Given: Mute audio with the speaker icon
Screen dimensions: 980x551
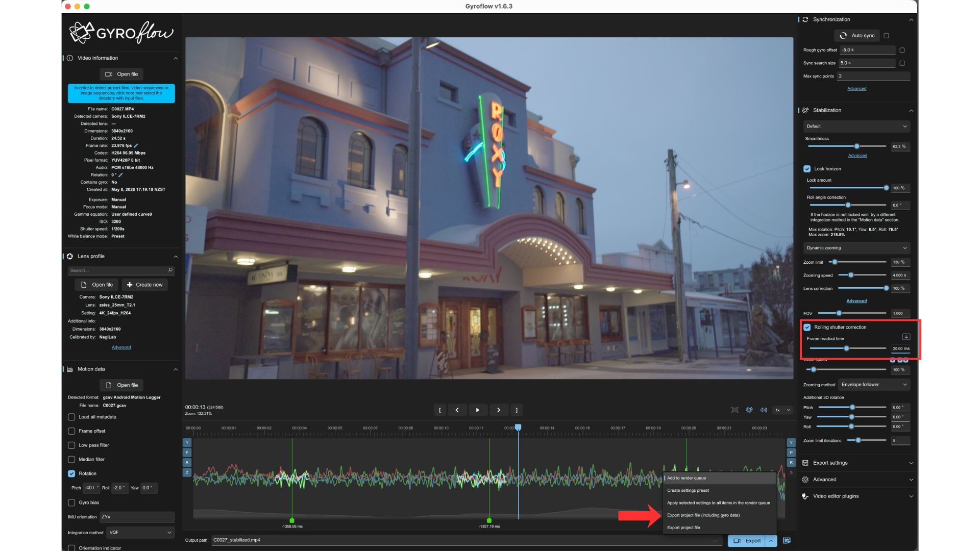Looking at the screenshot, I should pyautogui.click(x=764, y=410).
